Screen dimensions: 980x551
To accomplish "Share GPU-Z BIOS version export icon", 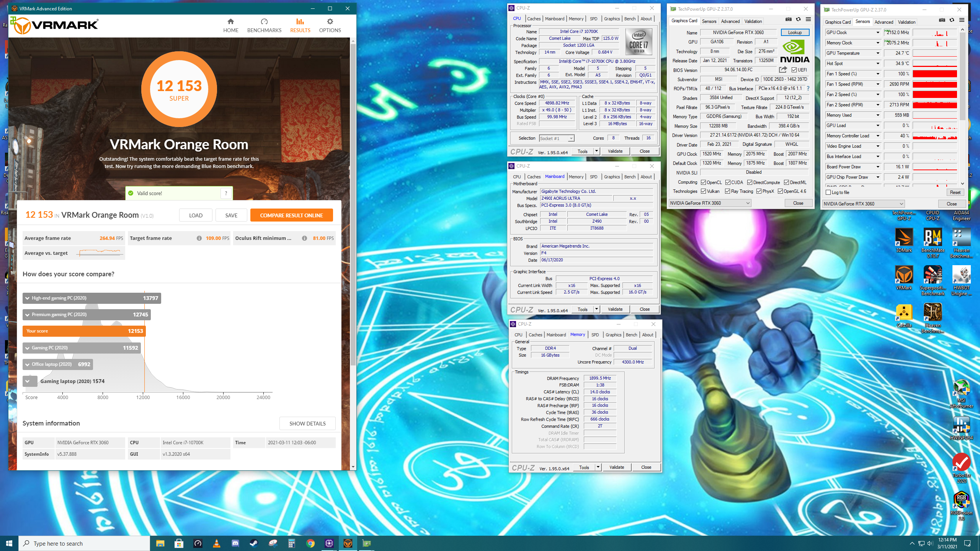I will coord(783,70).
